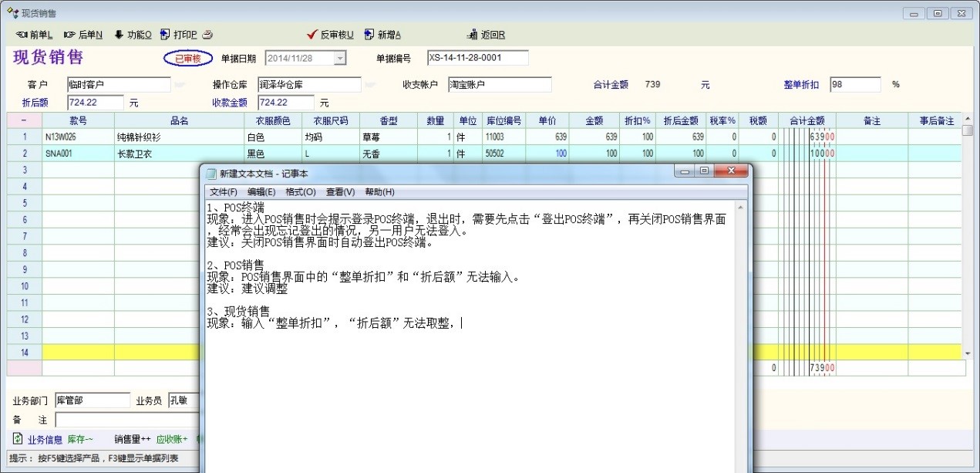980x473 pixels.
Task: Click the 业务信息 refresh icon
Action: tap(18, 439)
